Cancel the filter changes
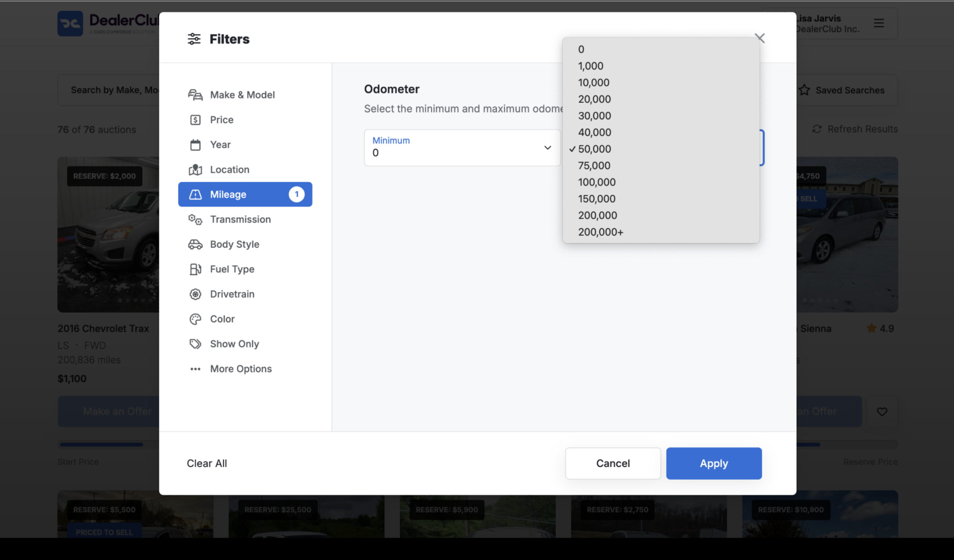 613,463
